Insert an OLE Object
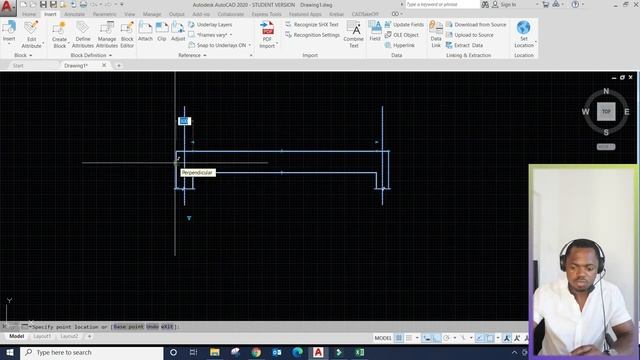The height and width of the screenshot is (360, 640). 402,35
